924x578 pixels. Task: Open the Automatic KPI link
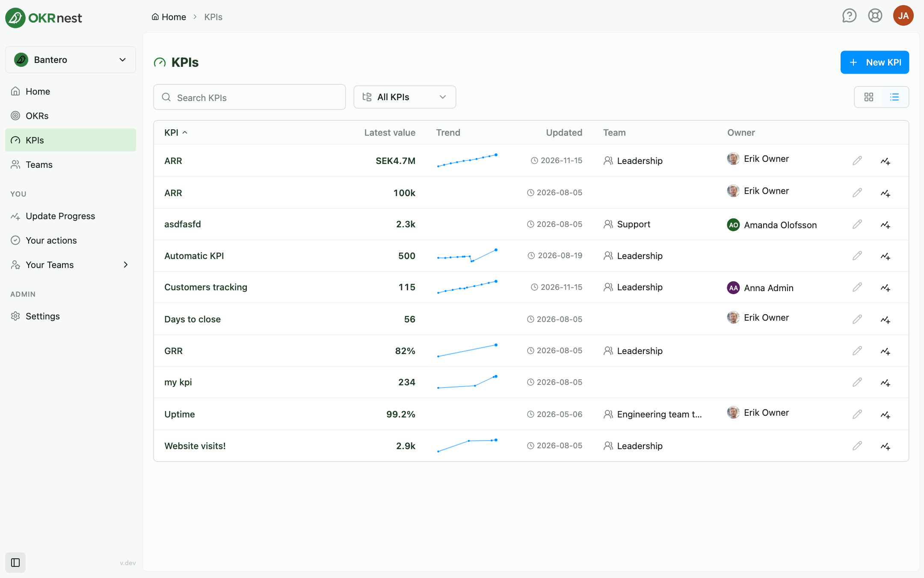[x=194, y=256]
